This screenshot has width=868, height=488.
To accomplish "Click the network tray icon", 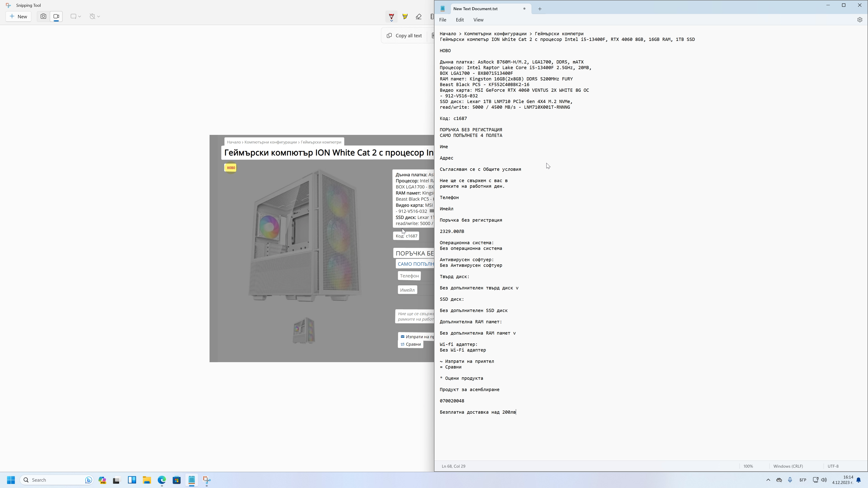I will (815, 480).
